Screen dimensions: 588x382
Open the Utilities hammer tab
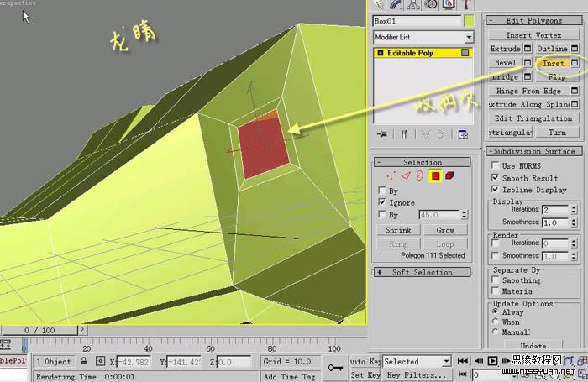tap(466, 4)
